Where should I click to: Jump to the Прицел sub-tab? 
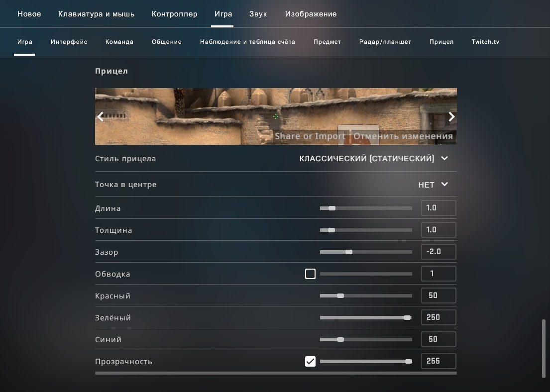(x=441, y=42)
